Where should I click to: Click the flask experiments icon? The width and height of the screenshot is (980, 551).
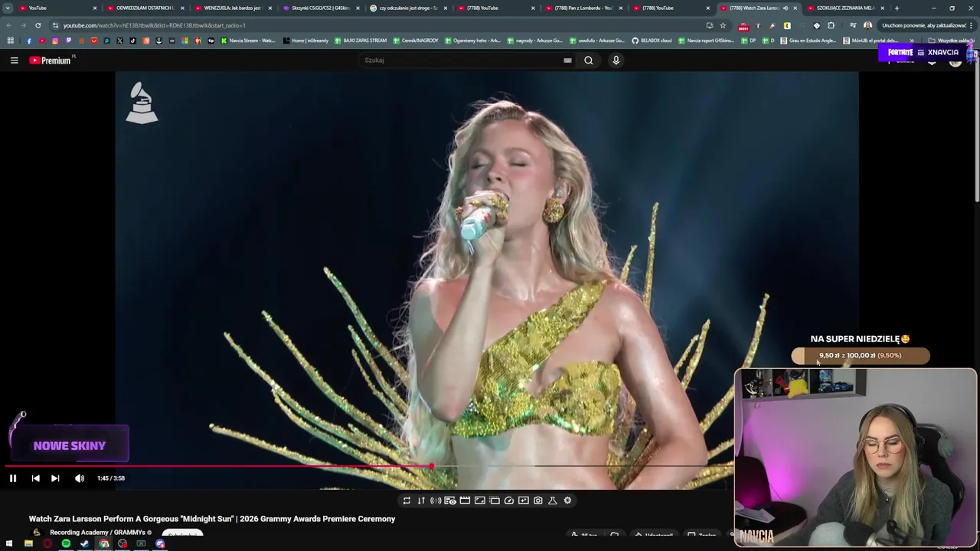click(x=553, y=500)
